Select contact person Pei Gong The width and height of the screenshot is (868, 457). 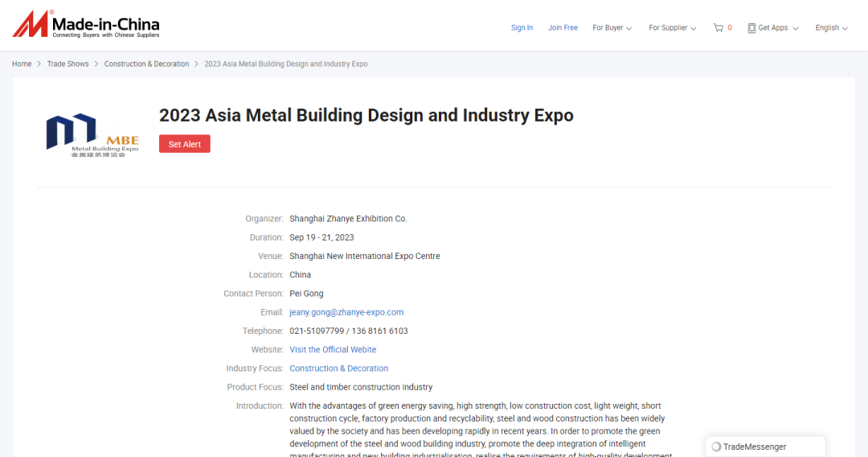click(306, 294)
